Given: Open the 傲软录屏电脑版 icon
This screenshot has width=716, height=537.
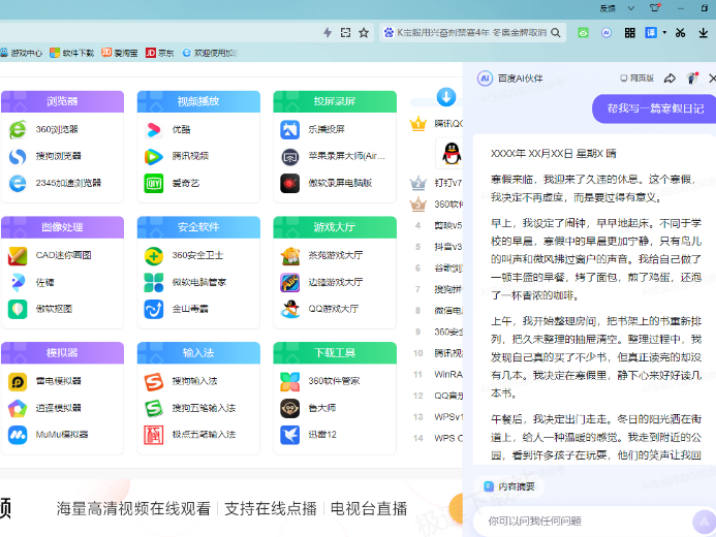Looking at the screenshot, I should [290, 184].
